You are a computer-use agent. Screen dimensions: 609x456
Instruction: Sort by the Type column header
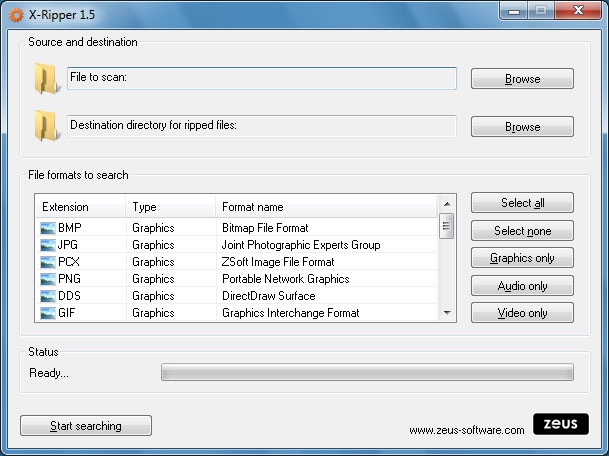[171, 207]
